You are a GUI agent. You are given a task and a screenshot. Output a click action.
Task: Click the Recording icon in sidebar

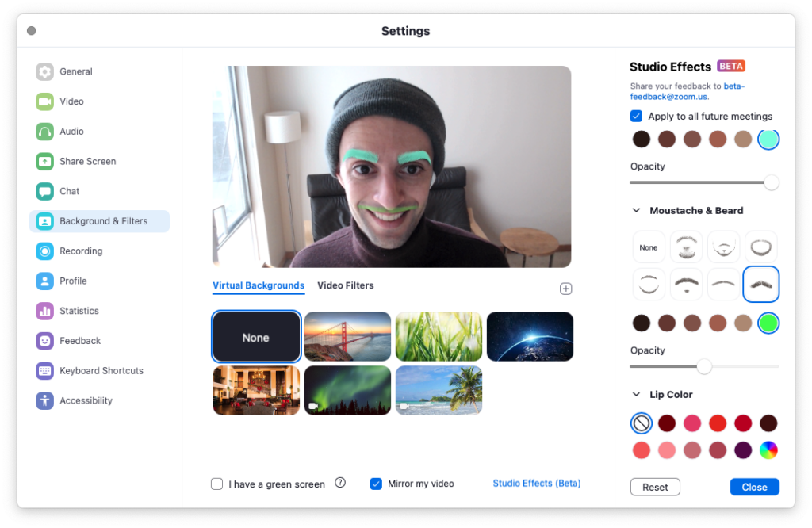coord(44,251)
